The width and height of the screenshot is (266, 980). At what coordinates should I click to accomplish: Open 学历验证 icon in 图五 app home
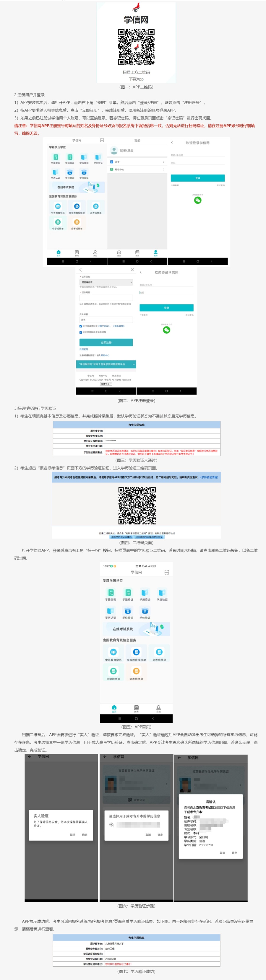162,592
